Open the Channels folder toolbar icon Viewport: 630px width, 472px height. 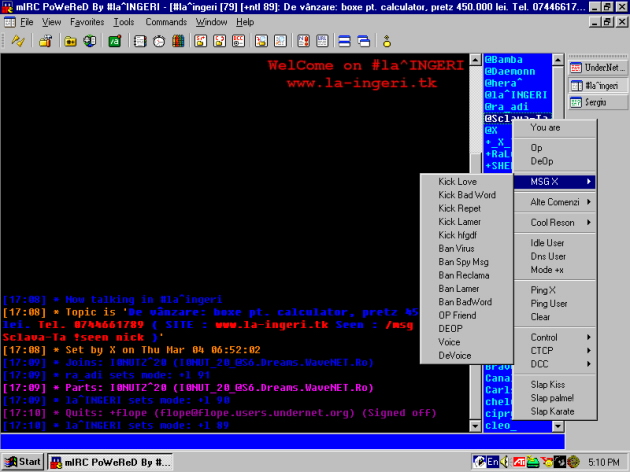coord(70,41)
